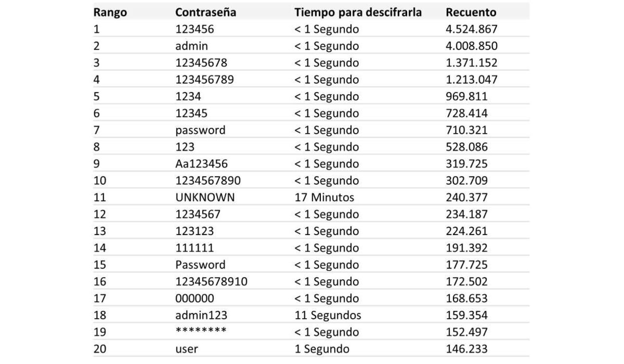624x364 pixels.
Task: Select the lowercase password entry in row 7
Action: [200, 130]
